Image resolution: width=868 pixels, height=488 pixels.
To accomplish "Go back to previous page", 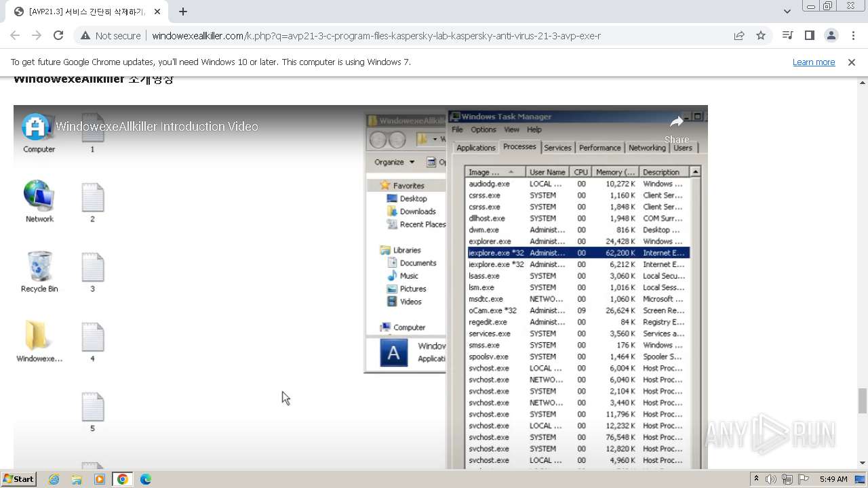I will click(15, 36).
